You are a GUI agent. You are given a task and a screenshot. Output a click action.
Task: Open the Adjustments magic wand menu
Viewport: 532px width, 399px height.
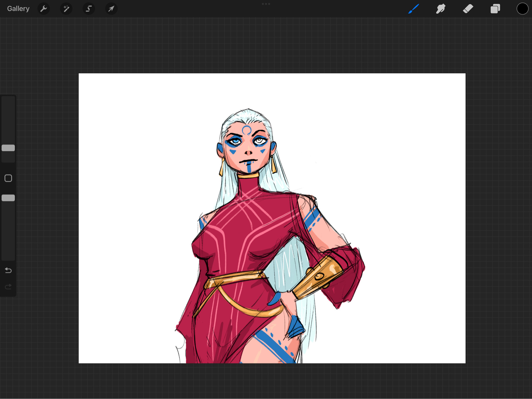pos(66,9)
